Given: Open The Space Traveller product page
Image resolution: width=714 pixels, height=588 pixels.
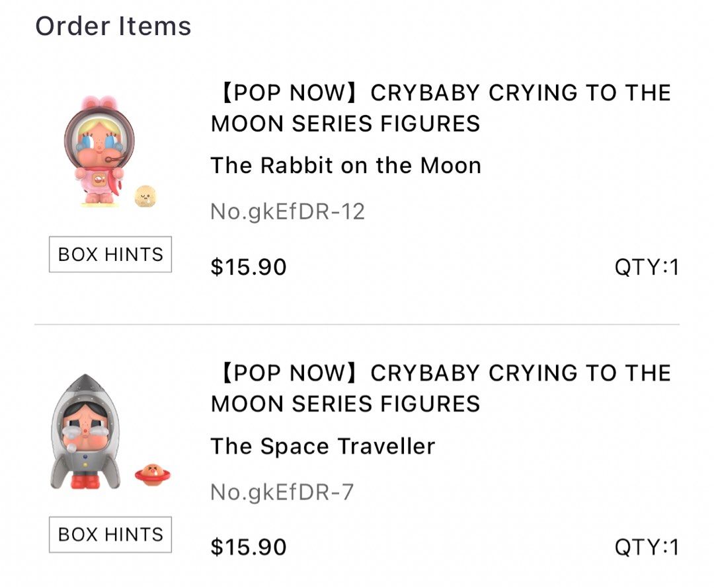Looking at the screenshot, I should [x=321, y=446].
